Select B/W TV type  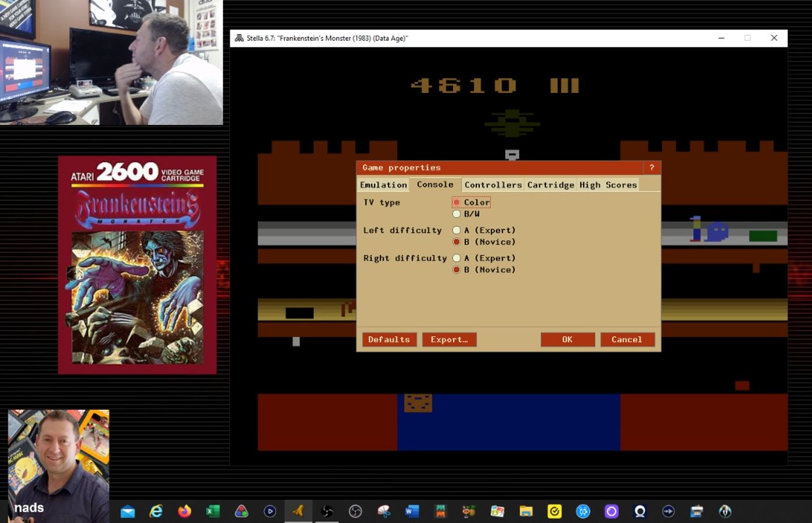click(x=457, y=214)
